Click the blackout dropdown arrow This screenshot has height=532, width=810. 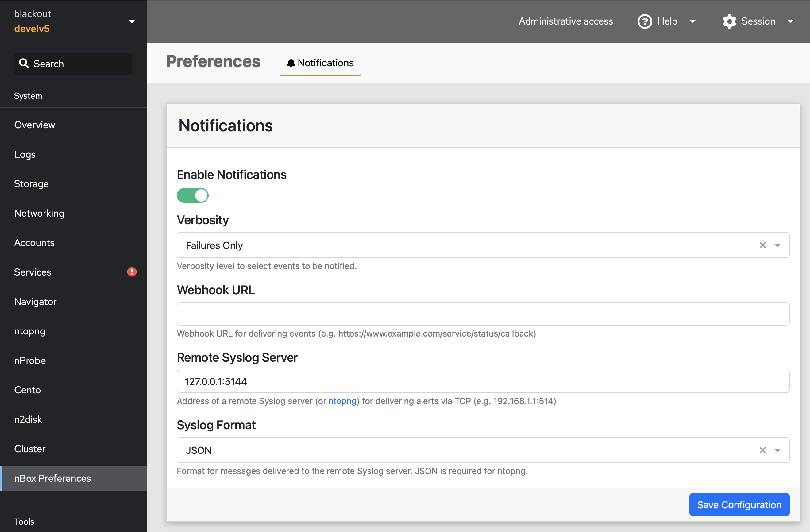(x=131, y=21)
